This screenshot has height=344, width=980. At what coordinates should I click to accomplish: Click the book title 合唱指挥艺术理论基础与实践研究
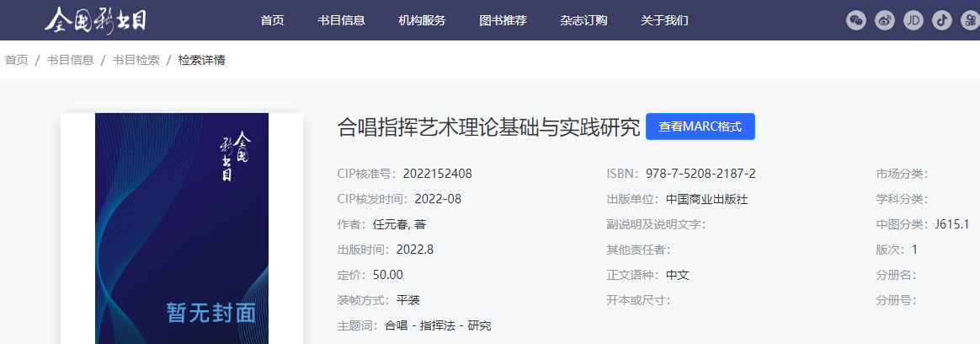tap(488, 127)
